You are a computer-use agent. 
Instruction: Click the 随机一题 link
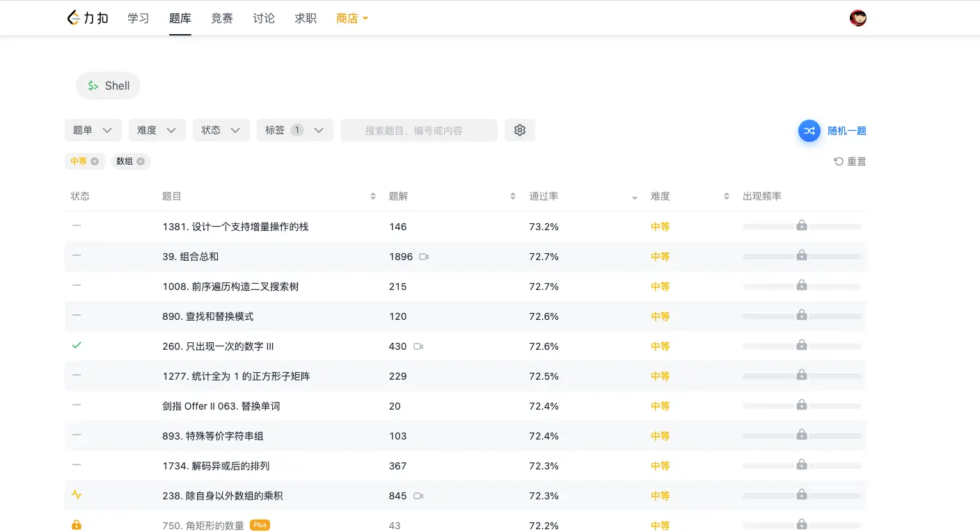coord(847,131)
